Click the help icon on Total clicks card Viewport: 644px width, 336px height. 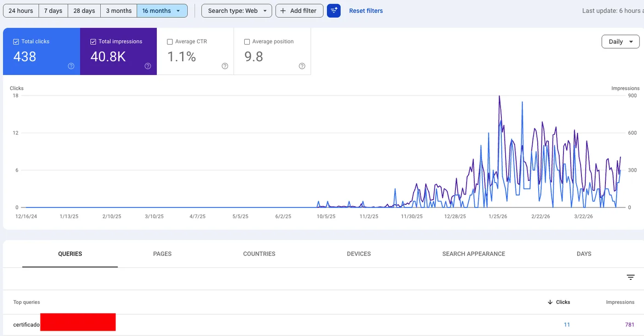point(71,66)
